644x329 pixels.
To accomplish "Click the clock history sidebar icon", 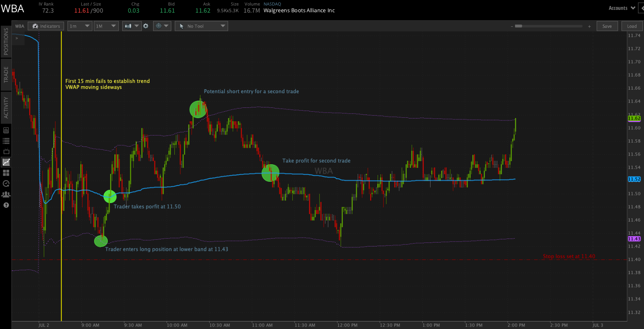I will [6, 183].
